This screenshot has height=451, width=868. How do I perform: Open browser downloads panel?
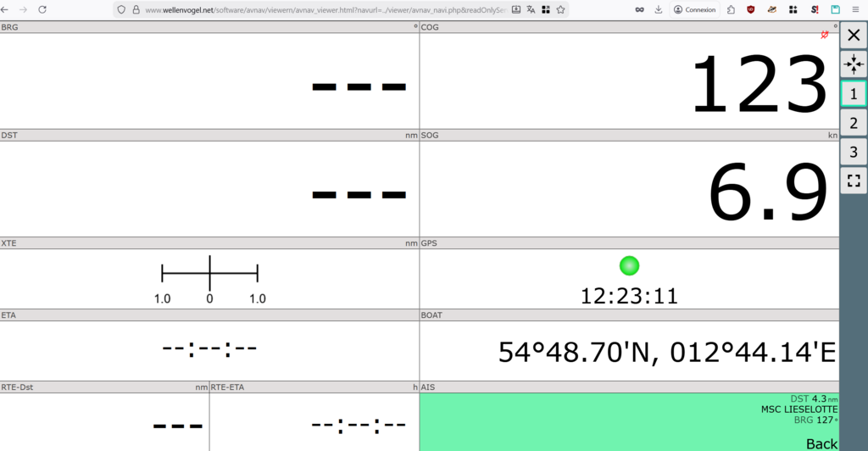coord(659,9)
